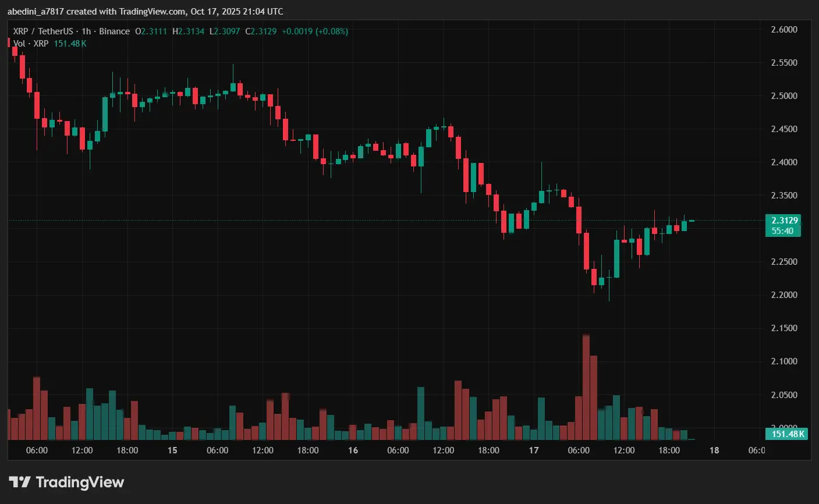Click the green +0.0019 (+0.08%) change value
Viewport: 819px width, 504px height.
pos(314,31)
